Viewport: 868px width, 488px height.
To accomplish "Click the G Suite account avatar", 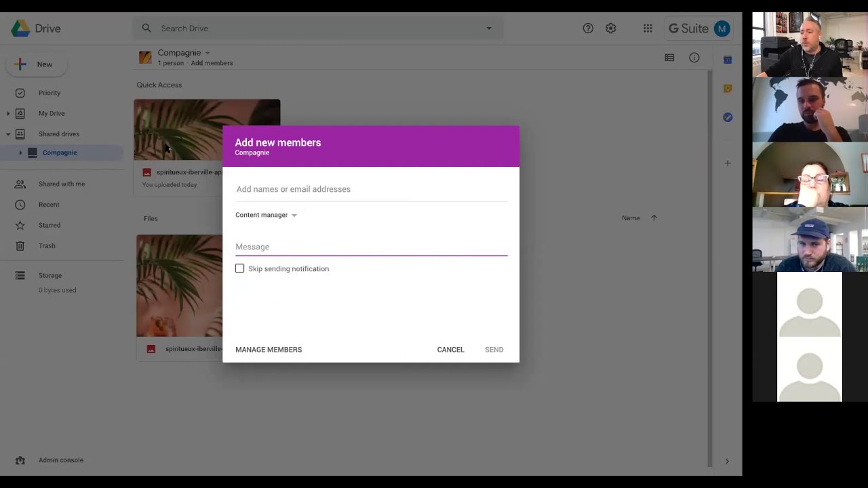I will click(722, 28).
